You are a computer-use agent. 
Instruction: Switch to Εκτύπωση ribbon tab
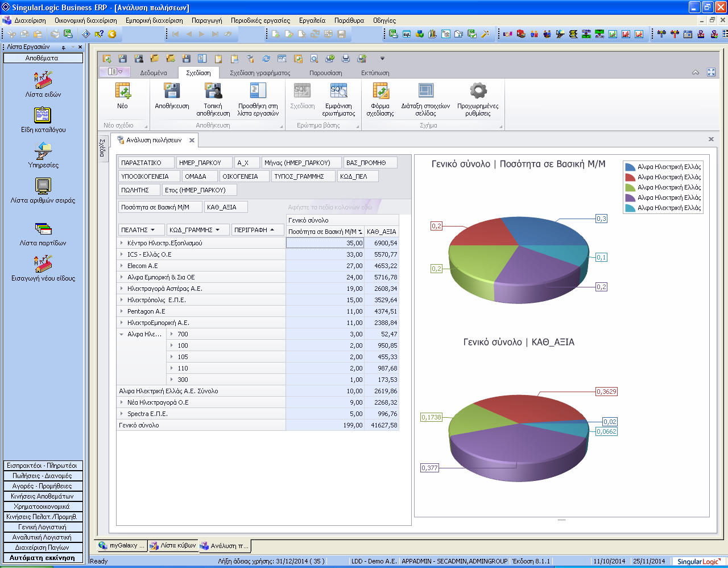[375, 73]
